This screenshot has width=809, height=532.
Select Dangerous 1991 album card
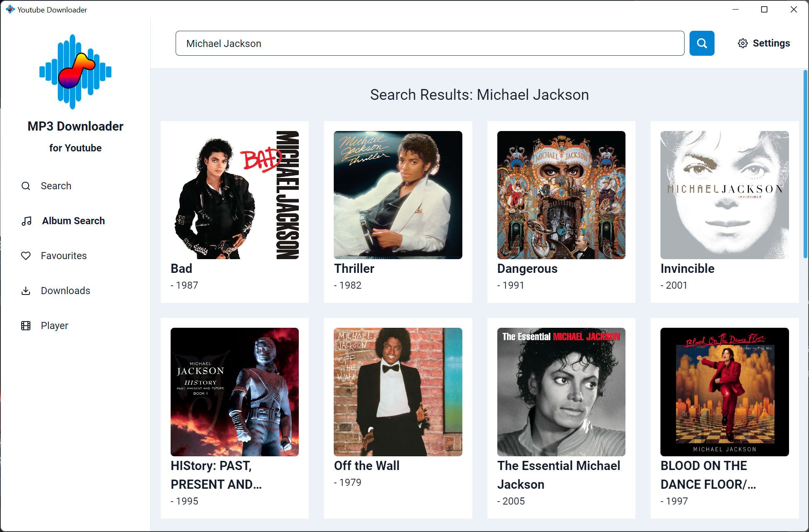click(561, 211)
